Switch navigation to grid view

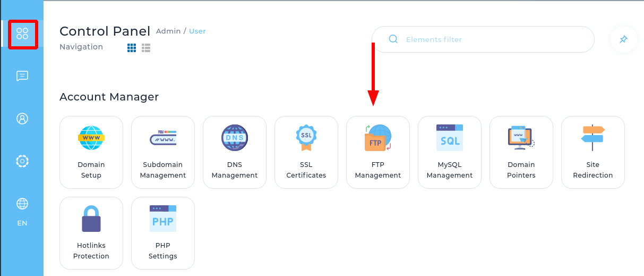(132, 48)
